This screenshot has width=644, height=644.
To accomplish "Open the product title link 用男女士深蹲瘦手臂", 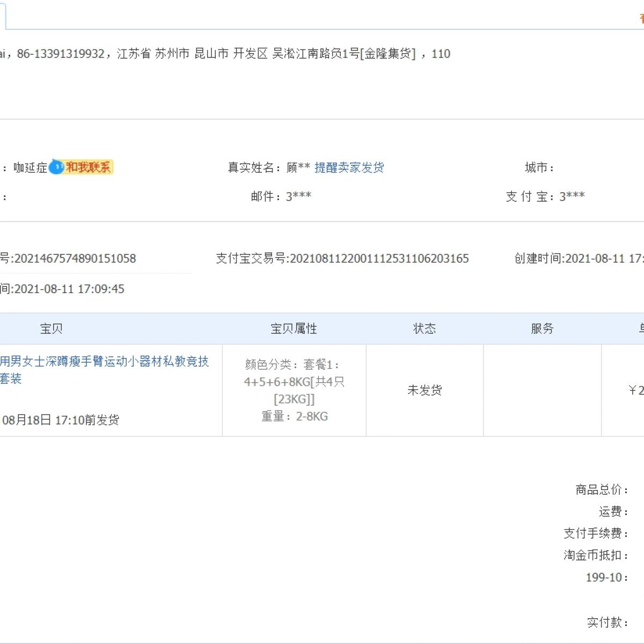I will [x=104, y=362].
